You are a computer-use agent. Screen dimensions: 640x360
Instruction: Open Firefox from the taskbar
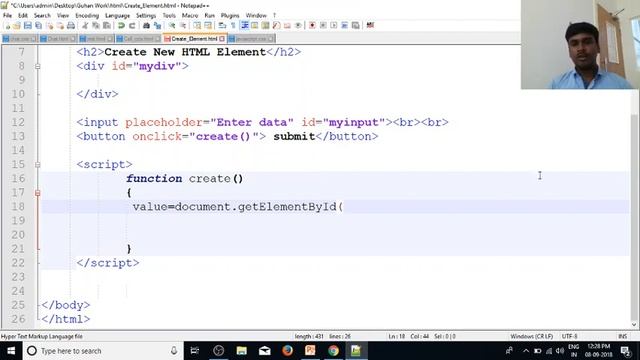click(x=287, y=351)
